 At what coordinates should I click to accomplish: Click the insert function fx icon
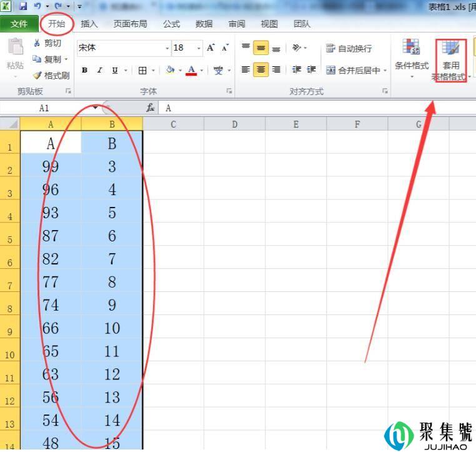[x=151, y=108]
